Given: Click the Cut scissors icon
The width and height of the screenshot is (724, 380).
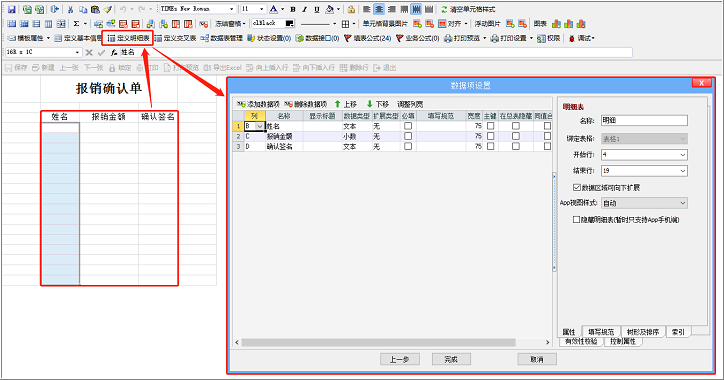Looking at the screenshot, I should (x=71, y=9).
